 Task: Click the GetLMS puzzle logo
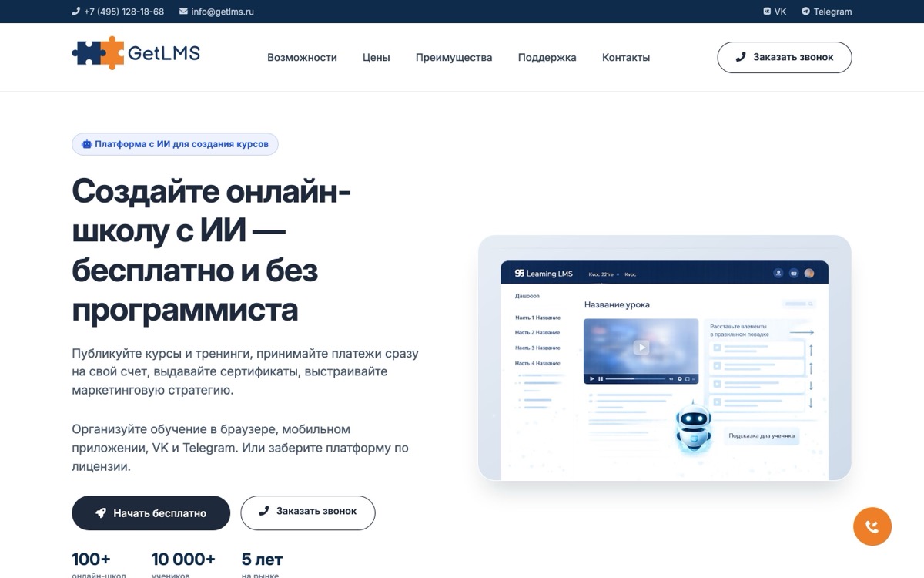pyautogui.click(x=136, y=53)
